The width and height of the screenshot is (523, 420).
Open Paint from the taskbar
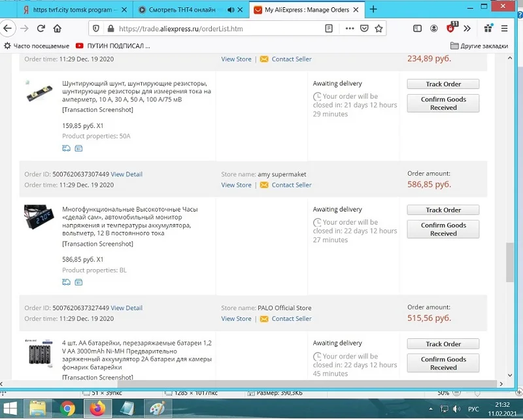click(x=157, y=409)
